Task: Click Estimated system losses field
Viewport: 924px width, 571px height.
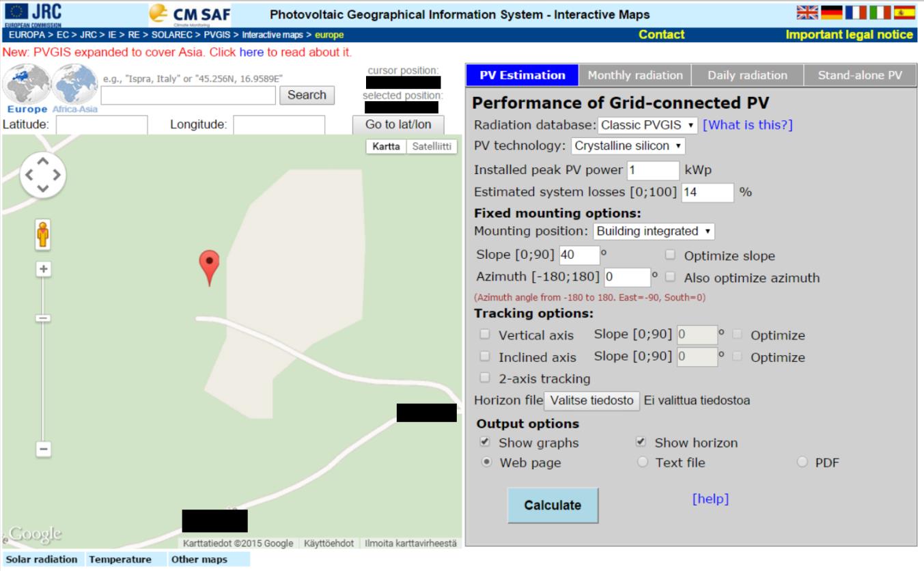Action: click(x=708, y=192)
